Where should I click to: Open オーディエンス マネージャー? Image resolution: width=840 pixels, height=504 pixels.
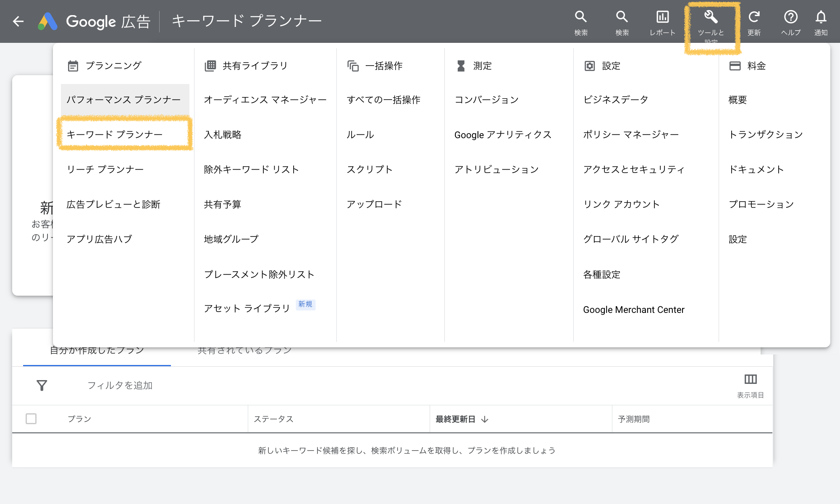(265, 100)
